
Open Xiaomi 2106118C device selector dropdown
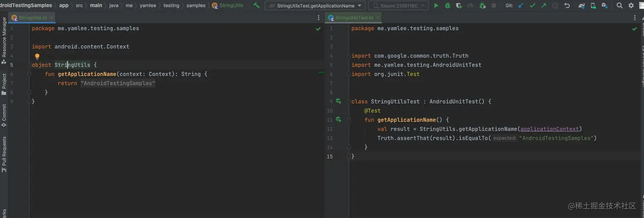point(398,6)
